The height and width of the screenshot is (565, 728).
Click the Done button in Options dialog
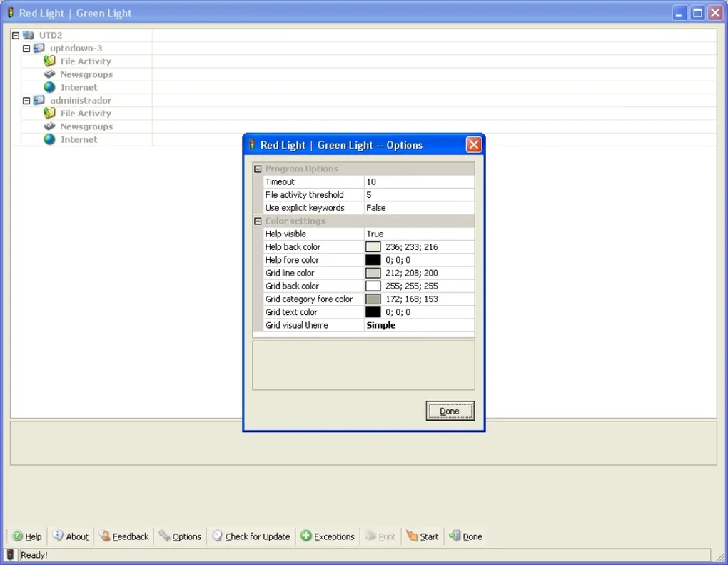coord(450,411)
